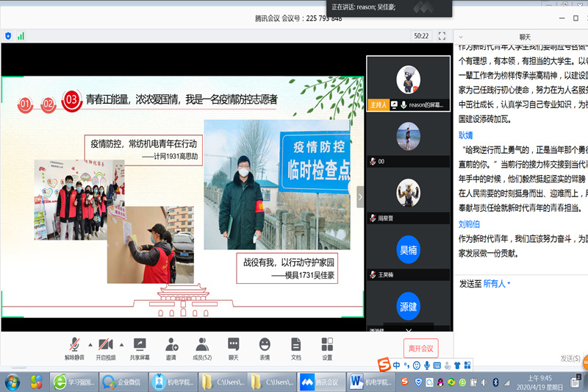Open Sogou IME toolbox grid icon
This screenshot has width=588, height=392.
coord(467,365)
